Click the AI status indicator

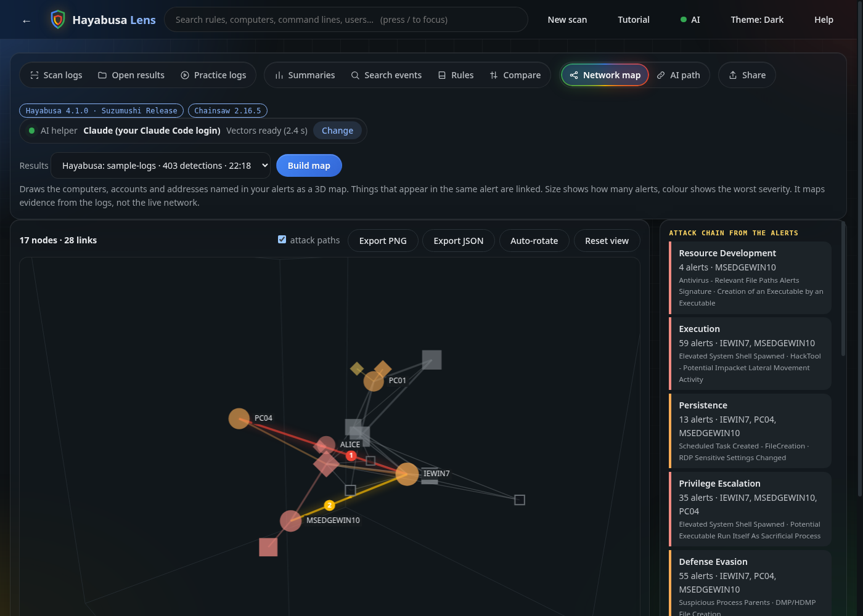690,20
